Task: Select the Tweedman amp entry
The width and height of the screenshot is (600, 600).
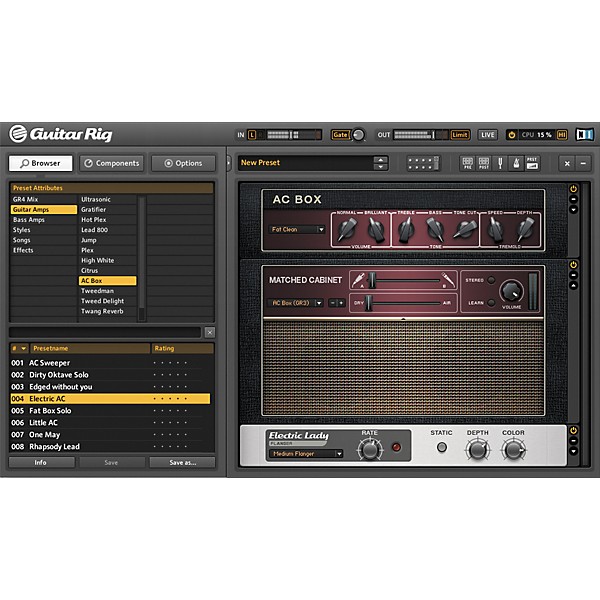Action: (x=108, y=291)
